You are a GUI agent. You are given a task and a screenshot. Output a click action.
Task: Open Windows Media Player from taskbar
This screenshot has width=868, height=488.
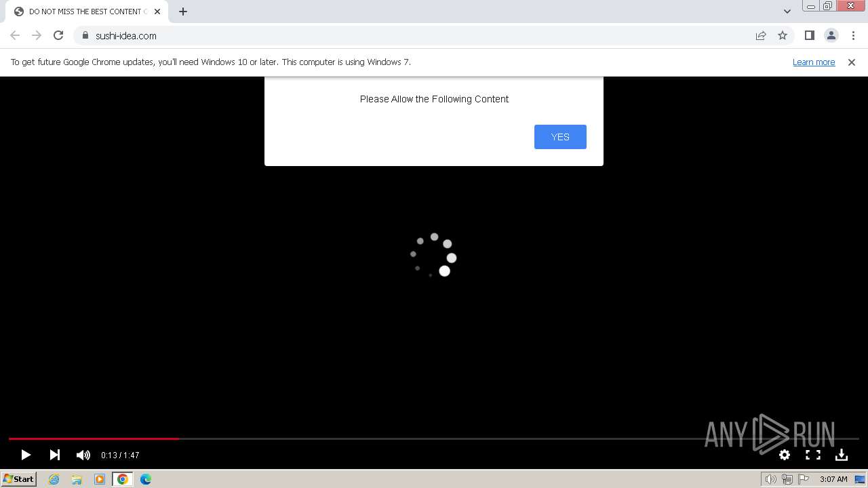coord(100,479)
